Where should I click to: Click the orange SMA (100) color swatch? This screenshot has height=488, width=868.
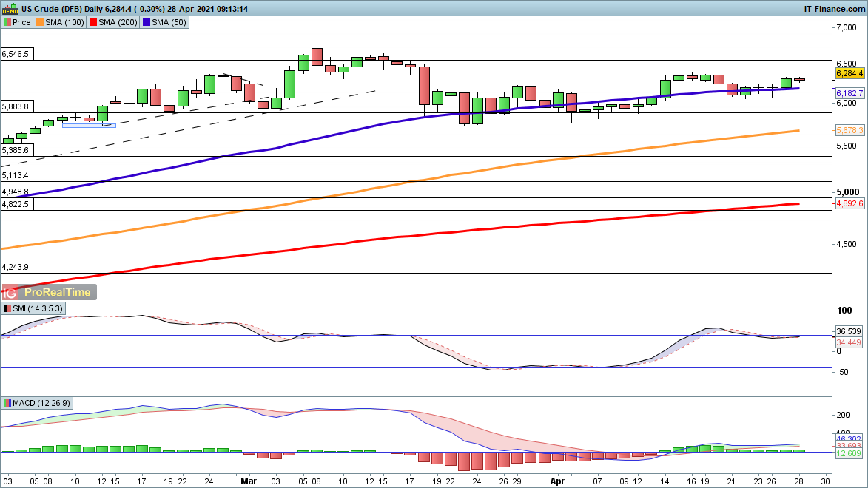pyautogui.click(x=40, y=22)
